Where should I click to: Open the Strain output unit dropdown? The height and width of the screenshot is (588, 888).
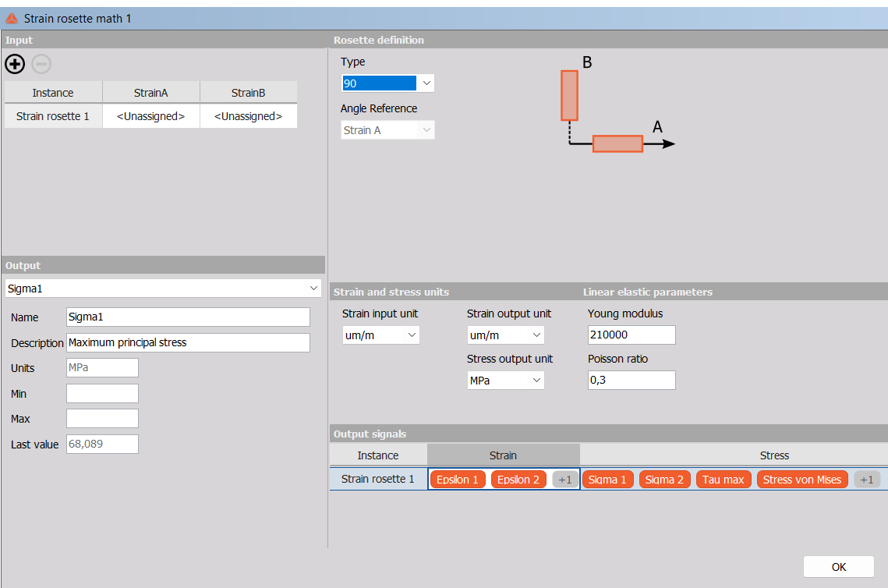505,335
